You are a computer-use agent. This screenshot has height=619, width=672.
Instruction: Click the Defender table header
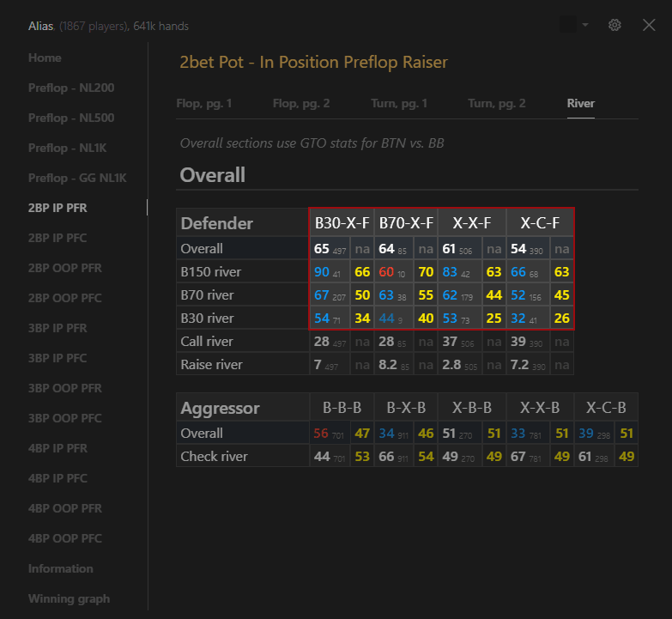[x=217, y=223]
